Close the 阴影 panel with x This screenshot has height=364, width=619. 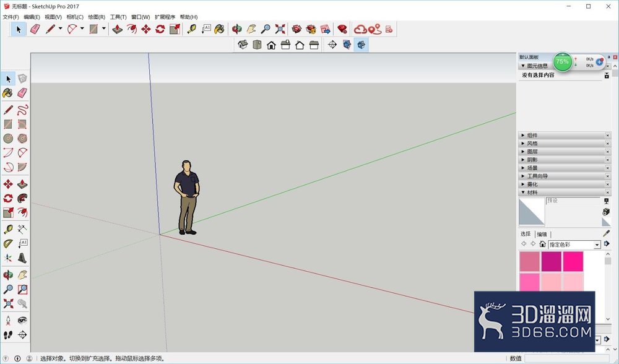[x=608, y=160]
